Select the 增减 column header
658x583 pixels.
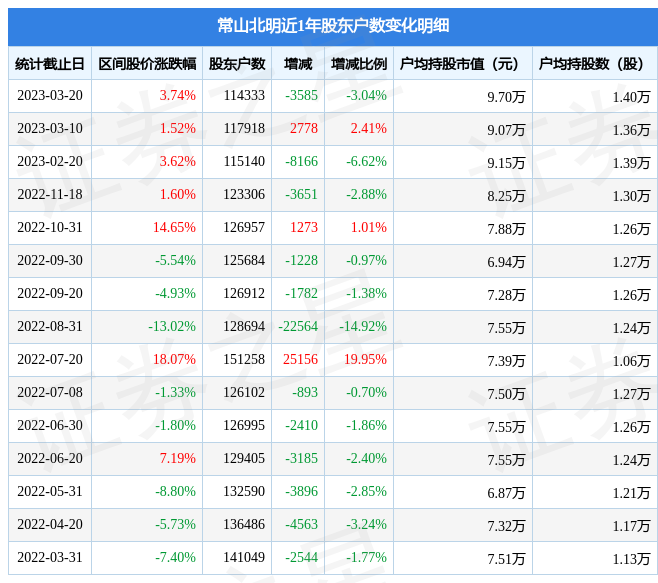[x=298, y=64]
